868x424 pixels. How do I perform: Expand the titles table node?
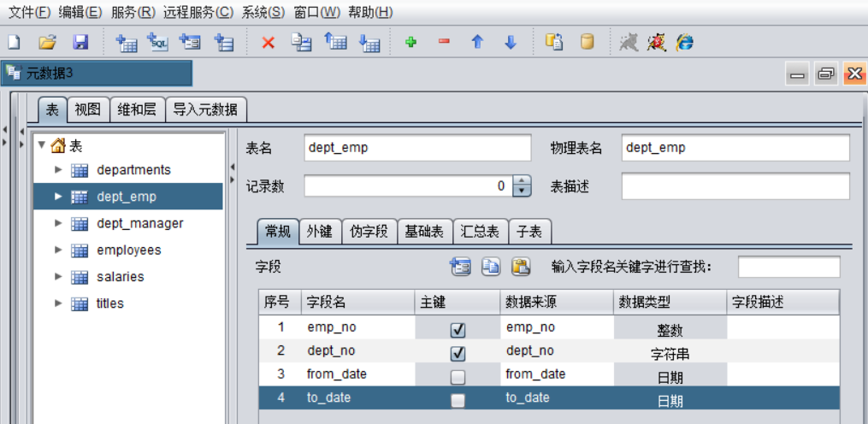point(58,303)
